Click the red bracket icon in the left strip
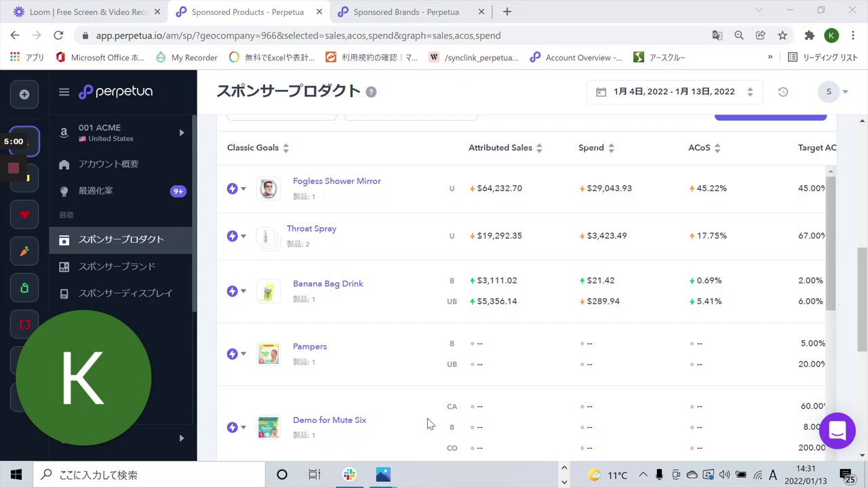 (24, 324)
